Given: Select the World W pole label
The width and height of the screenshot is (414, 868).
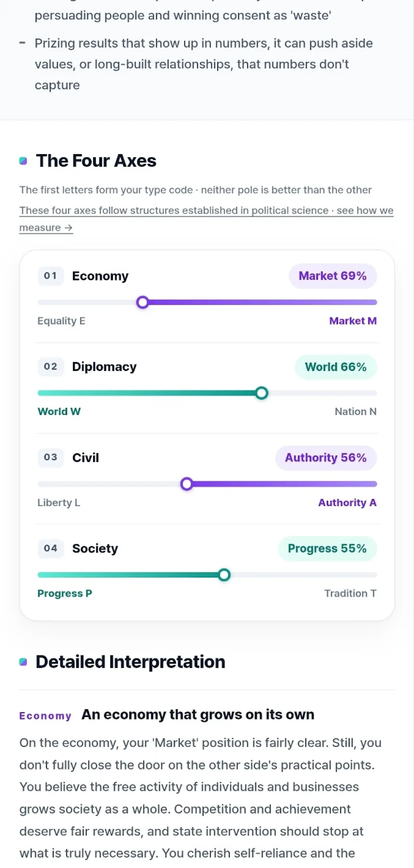Looking at the screenshot, I should (x=59, y=412).
